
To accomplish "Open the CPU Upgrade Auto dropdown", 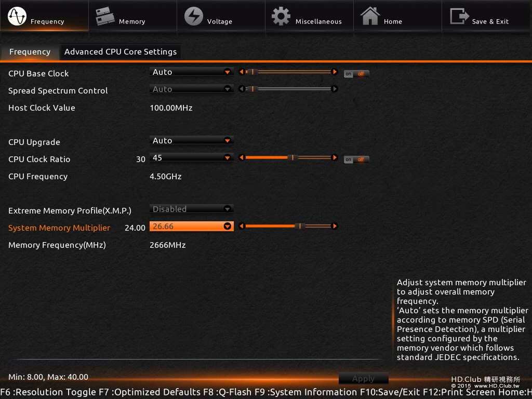I will click(191, 140).
